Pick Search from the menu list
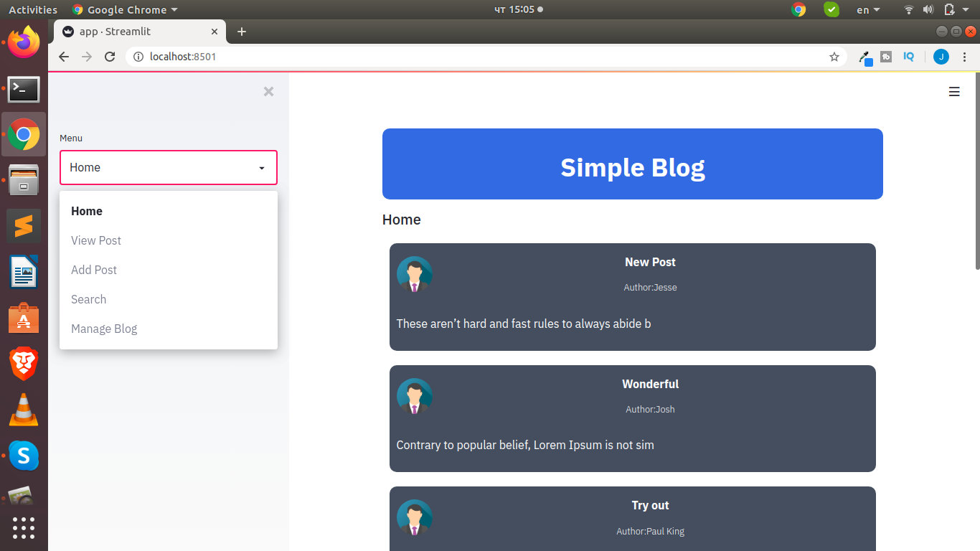The image size is (980, 551). point(169,299)
